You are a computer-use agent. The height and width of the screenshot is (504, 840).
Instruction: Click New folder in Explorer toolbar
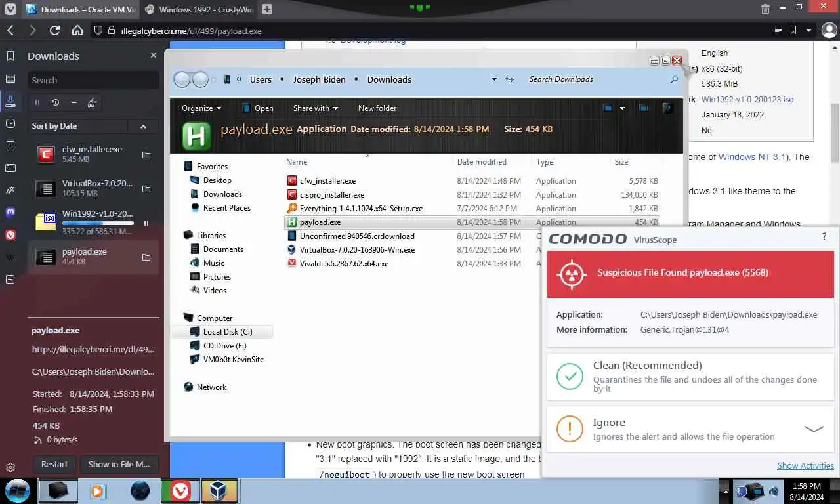377,108
